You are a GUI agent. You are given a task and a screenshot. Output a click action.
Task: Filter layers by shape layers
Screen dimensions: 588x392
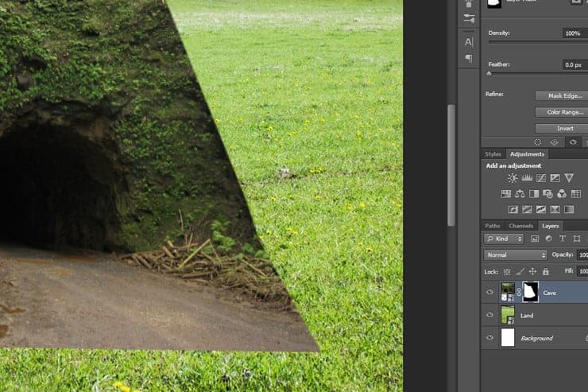pos(577,239)
